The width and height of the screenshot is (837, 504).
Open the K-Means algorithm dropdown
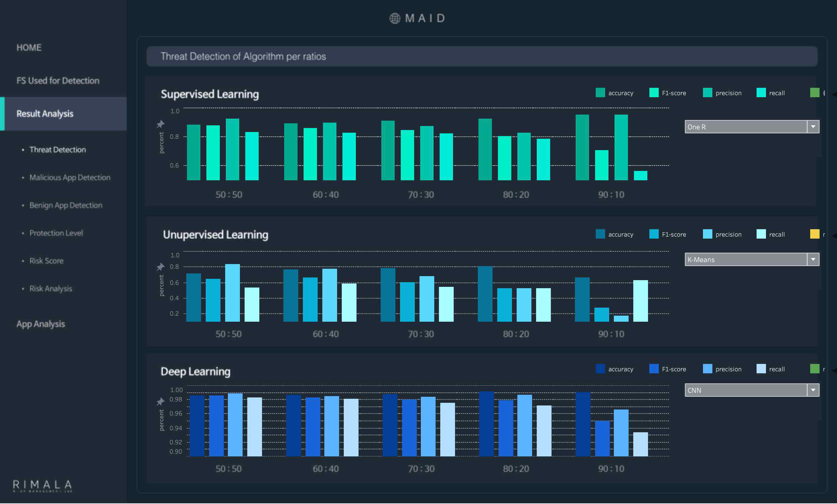click(x=752, y=260)
